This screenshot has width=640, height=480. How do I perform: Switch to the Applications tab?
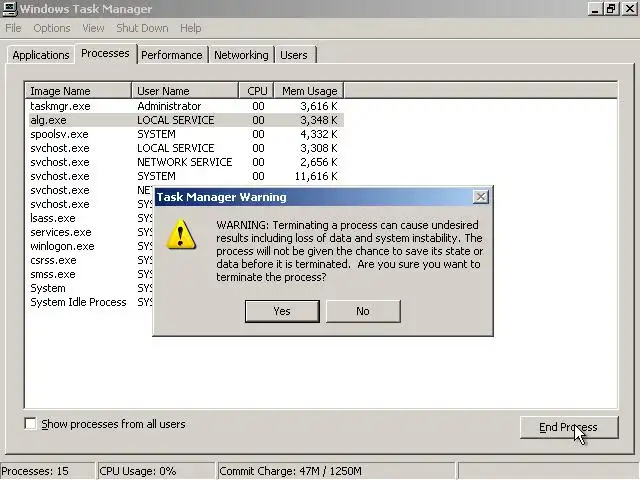(x=40, y=55)
